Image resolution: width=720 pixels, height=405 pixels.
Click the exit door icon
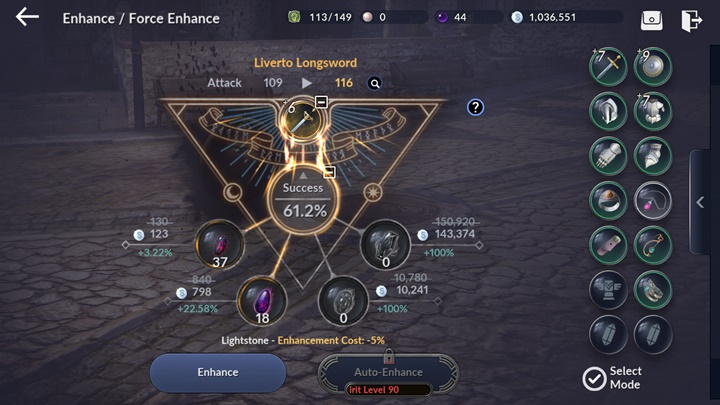(x=692, y=20)
